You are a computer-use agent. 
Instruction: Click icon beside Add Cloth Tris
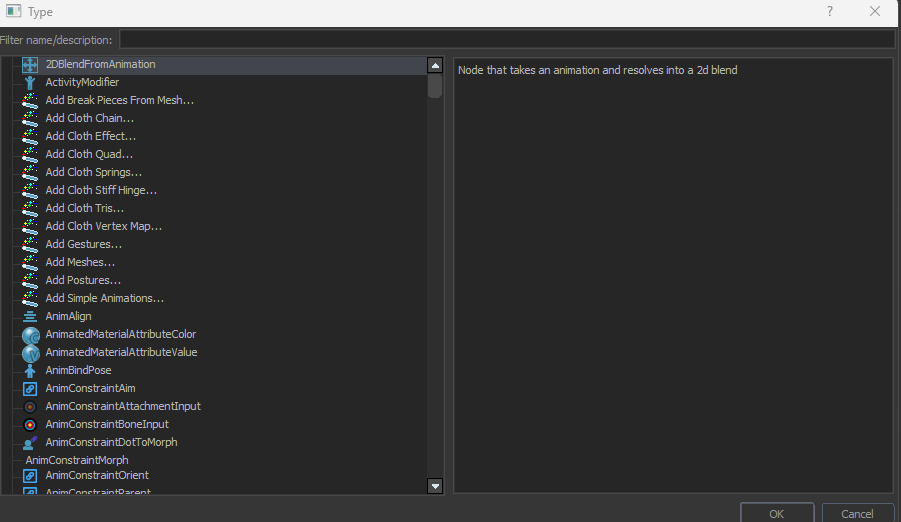point(30,208)
